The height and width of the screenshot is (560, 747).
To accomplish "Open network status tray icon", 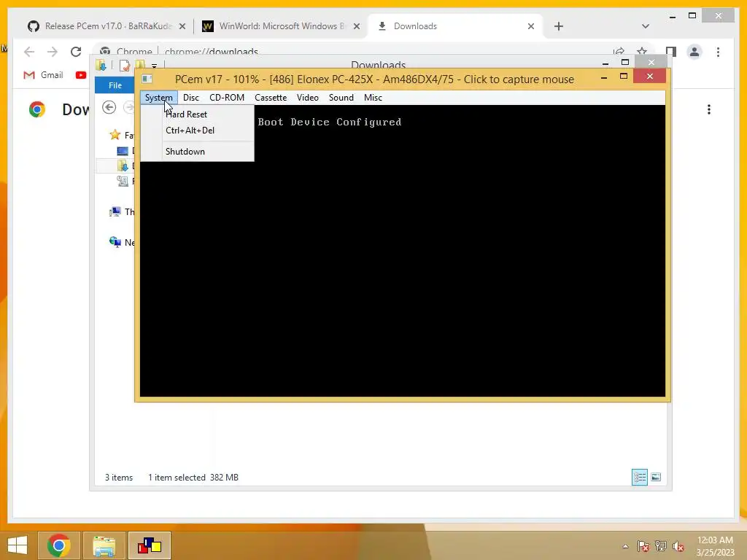I will click(x=661, y=546).
